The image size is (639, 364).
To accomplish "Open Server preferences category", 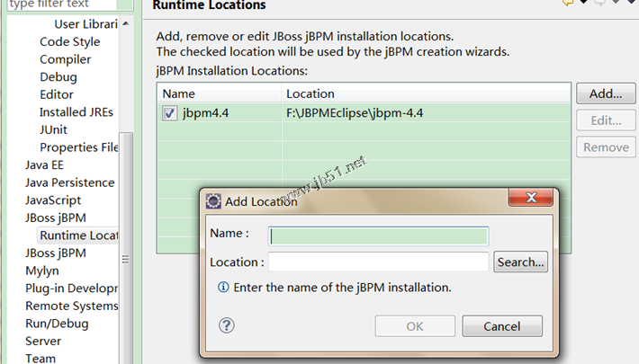I will 43,341.
